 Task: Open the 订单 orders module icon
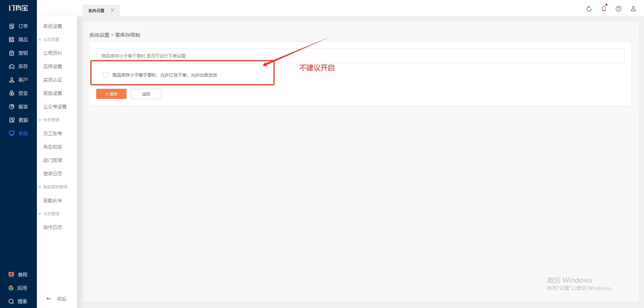(x=12, y=26)
